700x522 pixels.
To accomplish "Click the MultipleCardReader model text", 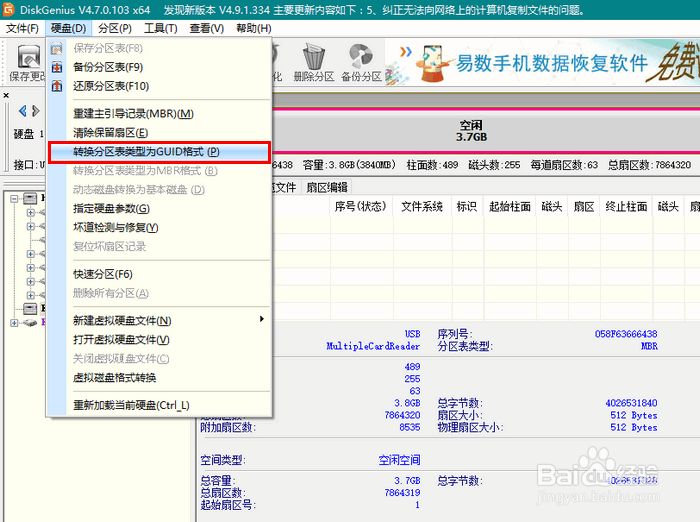I will (373, 346).
